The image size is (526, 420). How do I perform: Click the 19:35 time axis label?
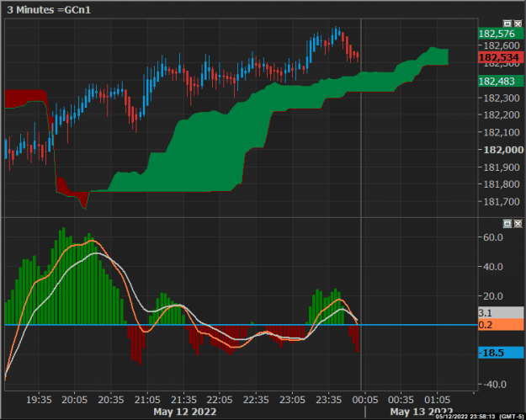(x=39, y=400)
